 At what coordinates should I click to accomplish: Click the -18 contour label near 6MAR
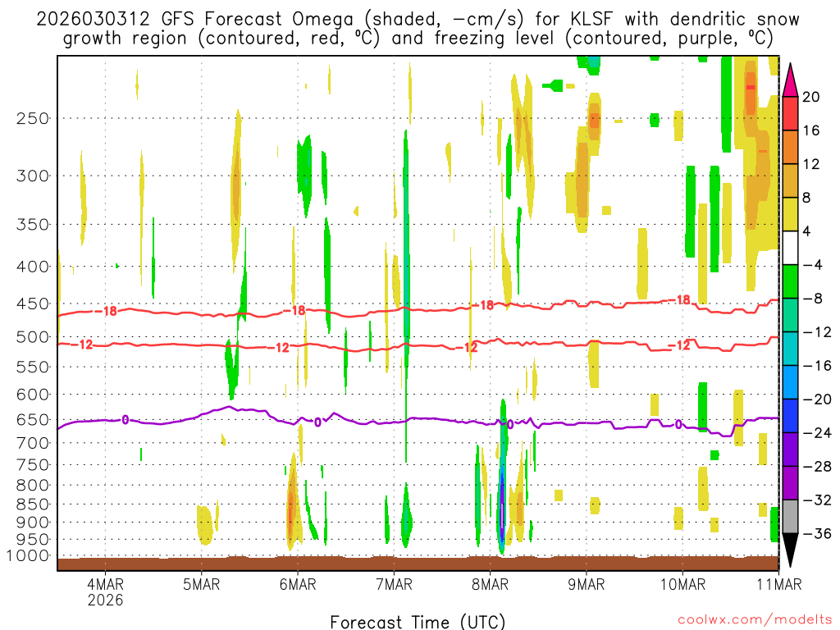[x=295, y=311]
